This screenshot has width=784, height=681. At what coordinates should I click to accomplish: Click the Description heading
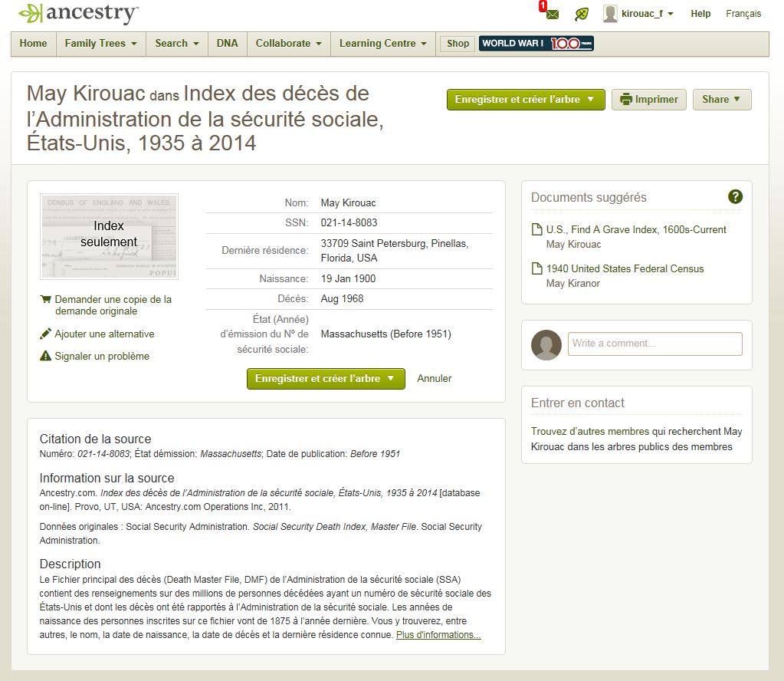[70, 564]
